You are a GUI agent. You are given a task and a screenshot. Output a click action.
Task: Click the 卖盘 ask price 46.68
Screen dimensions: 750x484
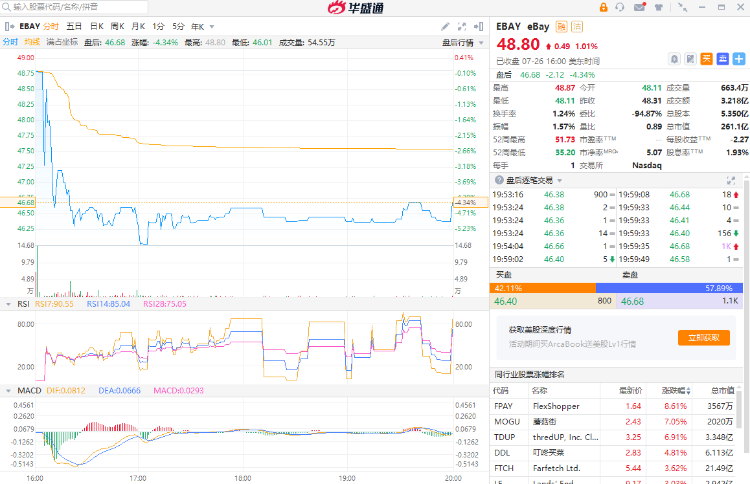(x=632, y=301)
